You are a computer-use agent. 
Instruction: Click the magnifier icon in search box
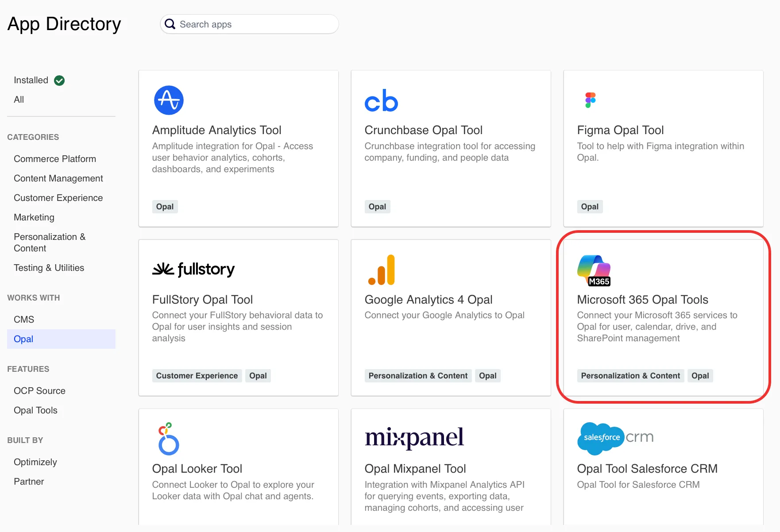[x=170, y=24]
